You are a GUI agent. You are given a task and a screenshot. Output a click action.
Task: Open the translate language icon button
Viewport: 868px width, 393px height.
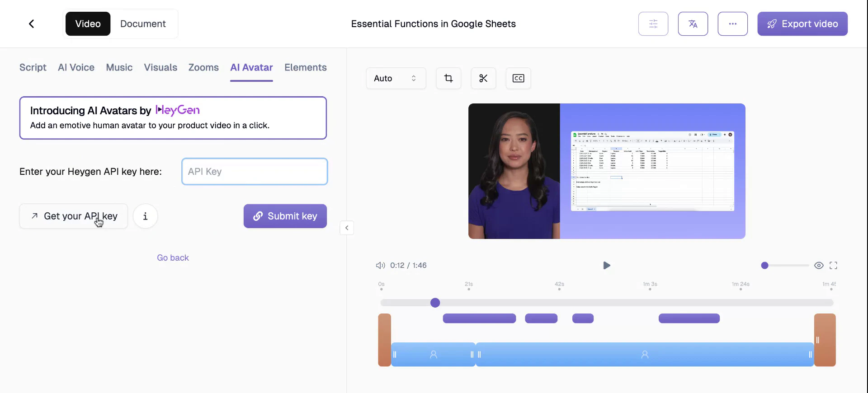(693, 24)
